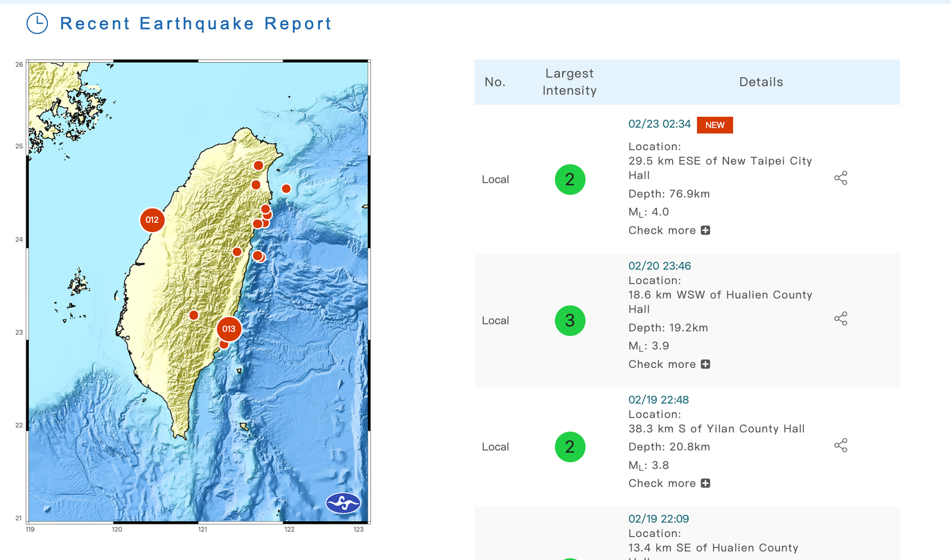Screen dimensions: 951x560
Task: Share the 02/20 23:46 earthquake report
Action: click(x=841, y=318)
